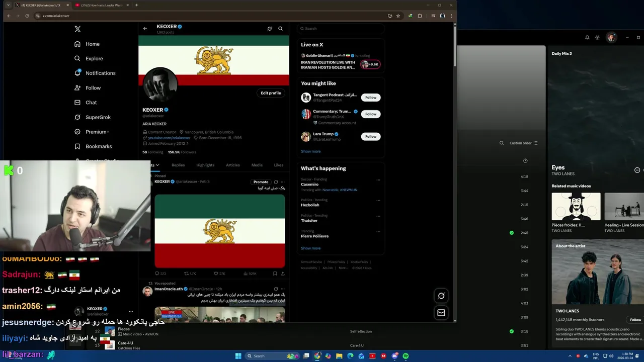Reload the browser page
The width and height of the screenshot is (644, 362).
coord(27,16)
